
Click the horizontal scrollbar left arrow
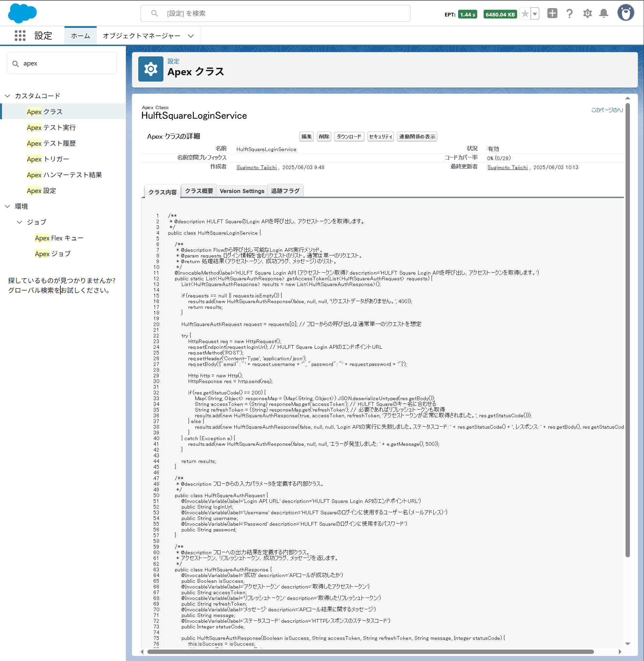tap(142, 652)
